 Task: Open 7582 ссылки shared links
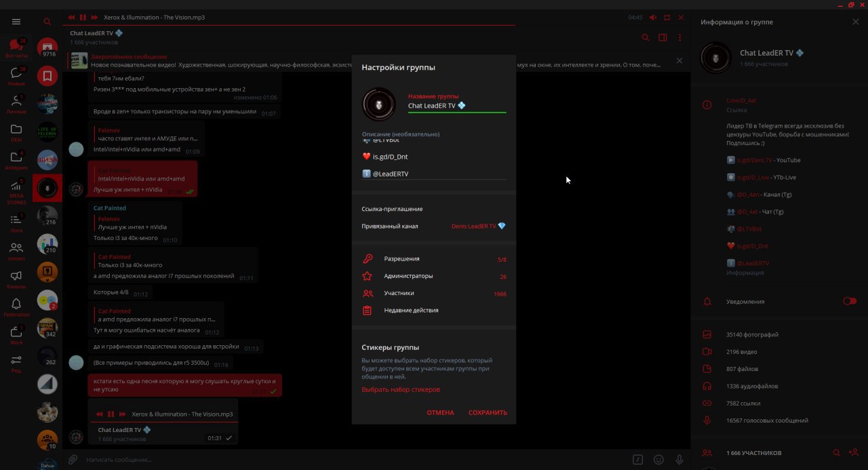coord(779,403)
